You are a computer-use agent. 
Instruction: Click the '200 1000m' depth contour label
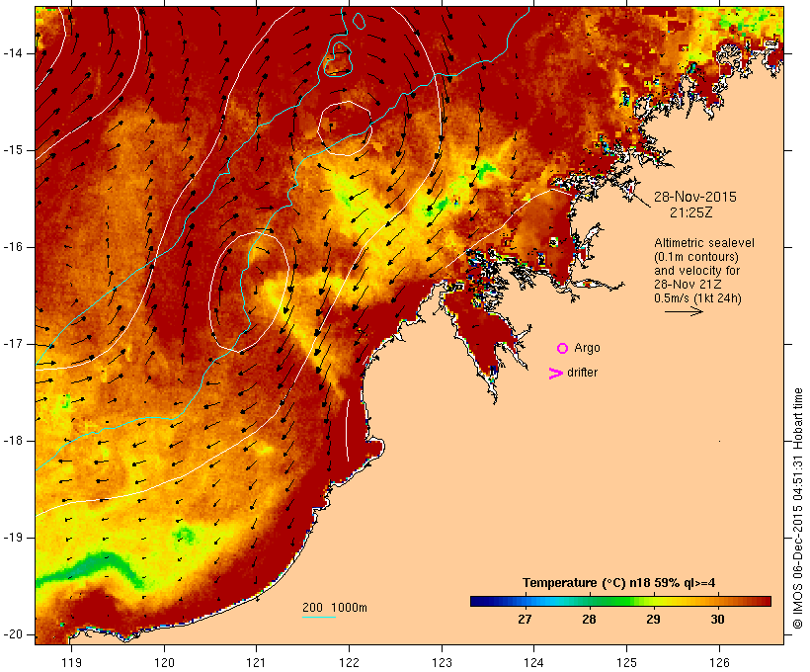coord(335,608)
